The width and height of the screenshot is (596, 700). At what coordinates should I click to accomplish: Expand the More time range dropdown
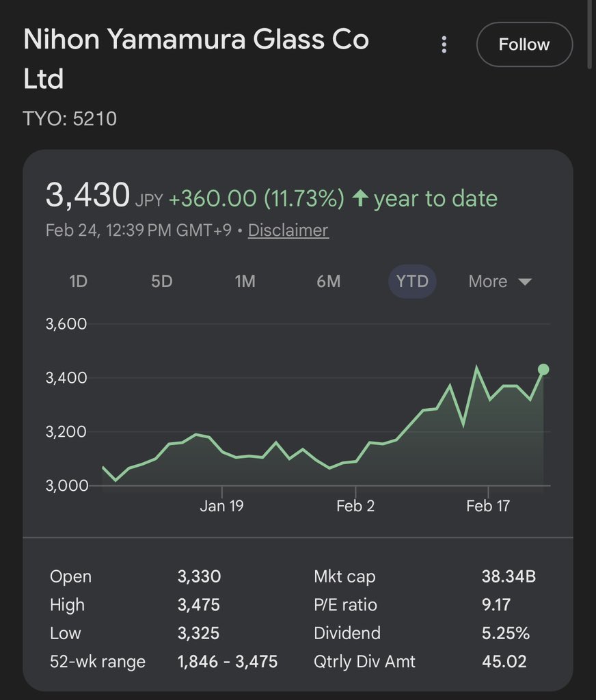500,282
